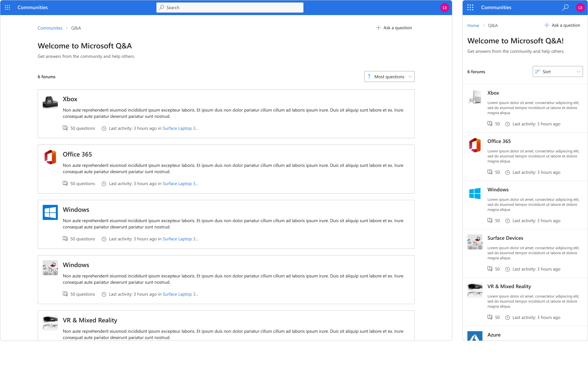Open the Xbox forum title in desktop view

pos(70,99)
